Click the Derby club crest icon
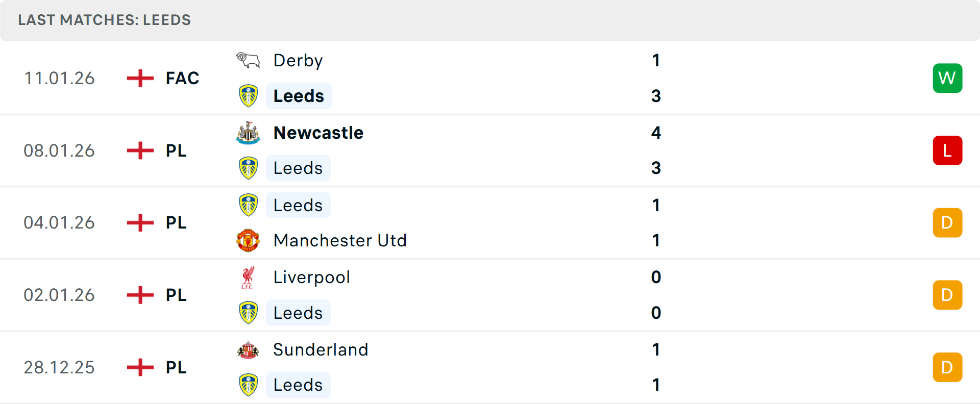980x404 pixels. tap(248, 61)
